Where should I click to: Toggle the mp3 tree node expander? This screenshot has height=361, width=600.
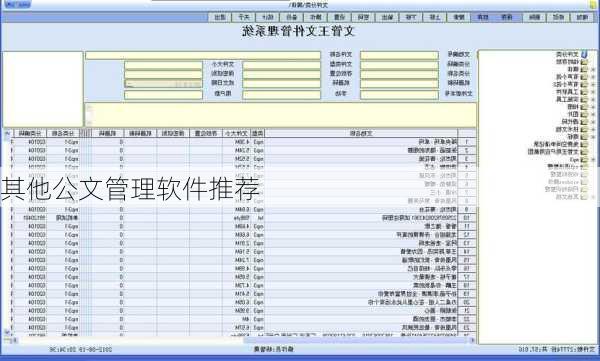(593, 159)
